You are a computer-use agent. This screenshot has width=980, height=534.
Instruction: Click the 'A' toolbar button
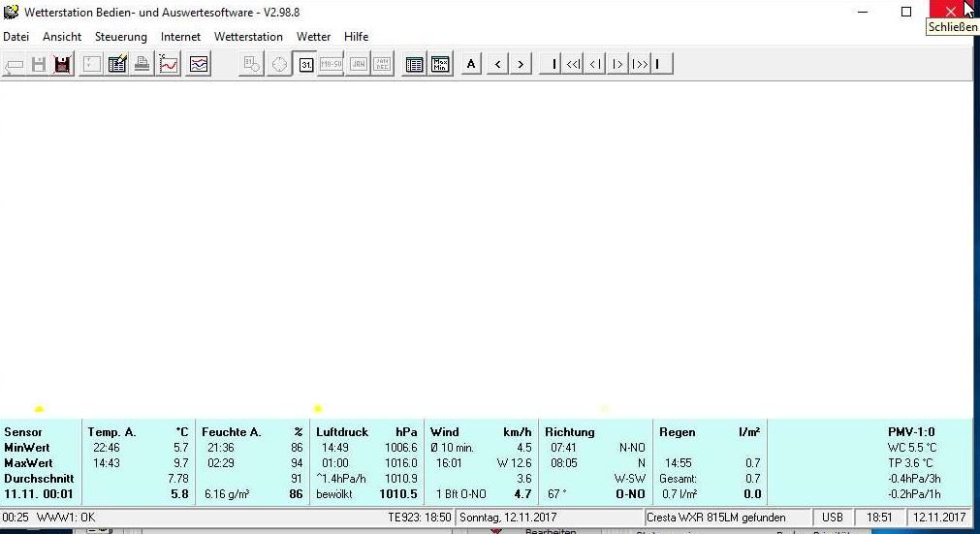pos(471,65)
